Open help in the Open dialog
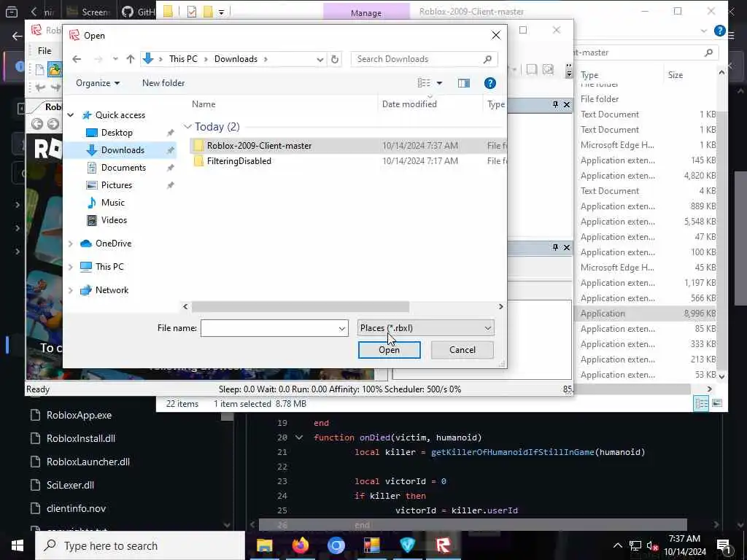 coord(489,83)
